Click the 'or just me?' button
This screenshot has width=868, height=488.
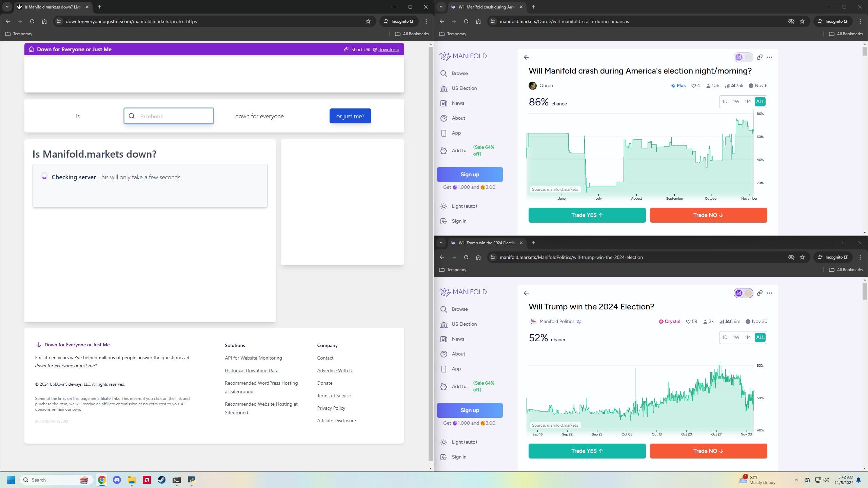click(x=350, y=116)
